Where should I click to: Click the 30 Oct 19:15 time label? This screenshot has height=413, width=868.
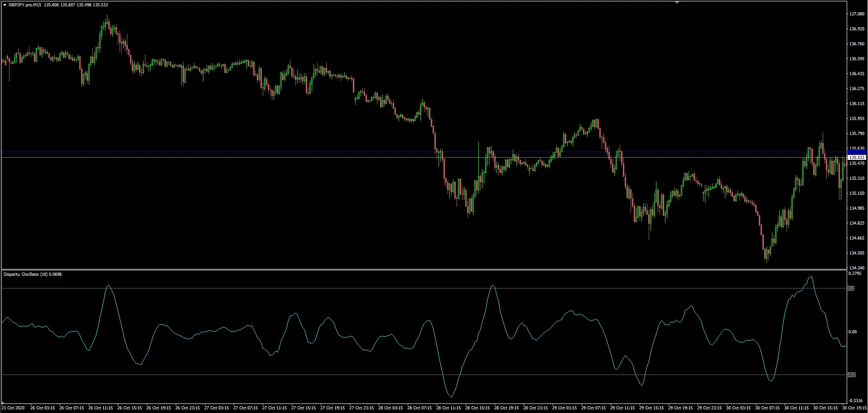click(854, 408)
